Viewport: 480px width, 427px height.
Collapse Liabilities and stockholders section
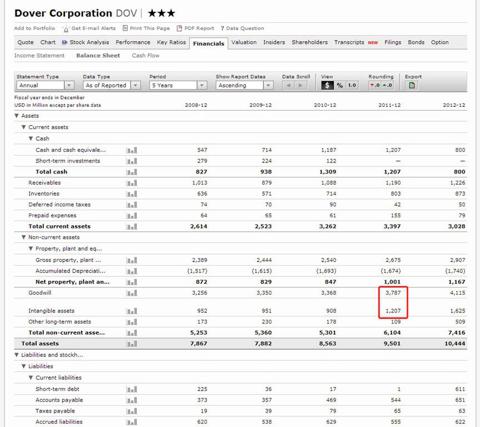click(17, 355)
